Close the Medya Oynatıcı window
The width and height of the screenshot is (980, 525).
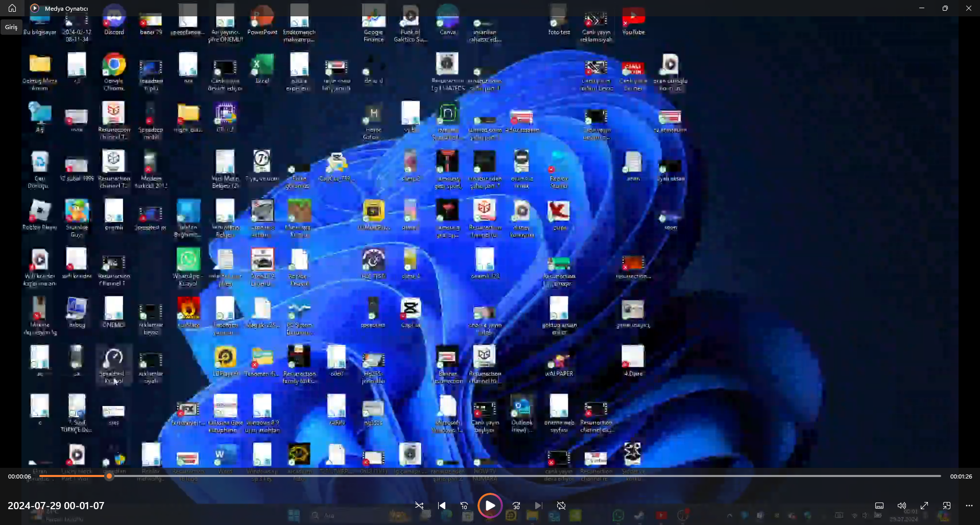click(969, 8)
